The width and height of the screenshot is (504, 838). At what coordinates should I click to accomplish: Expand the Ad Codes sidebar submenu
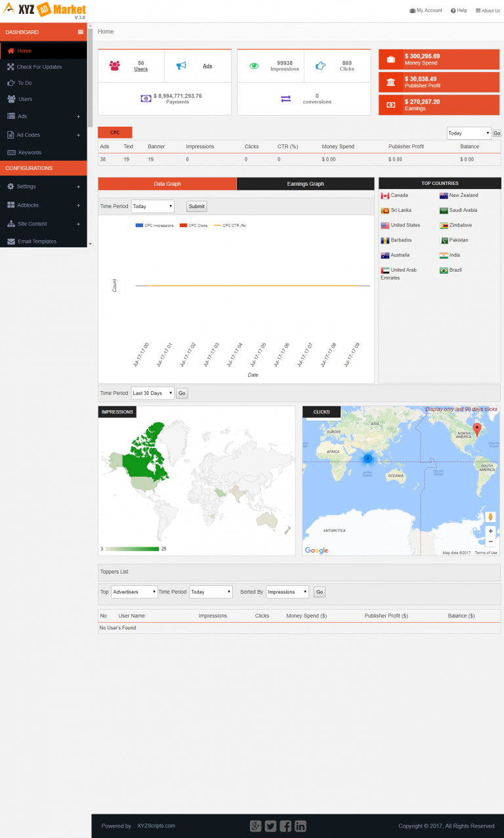point(78,135)
